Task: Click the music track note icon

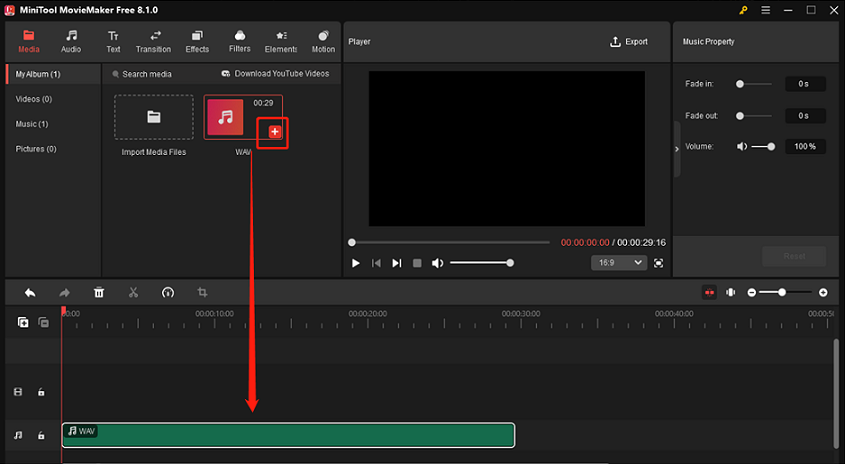Action: click(18, 435)
